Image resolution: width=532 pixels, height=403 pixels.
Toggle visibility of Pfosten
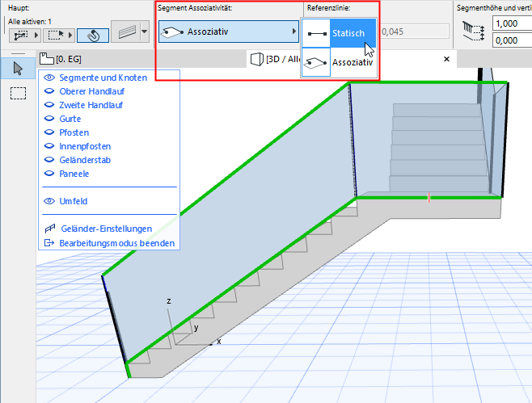pyautogui.click(x=49, y=132)
